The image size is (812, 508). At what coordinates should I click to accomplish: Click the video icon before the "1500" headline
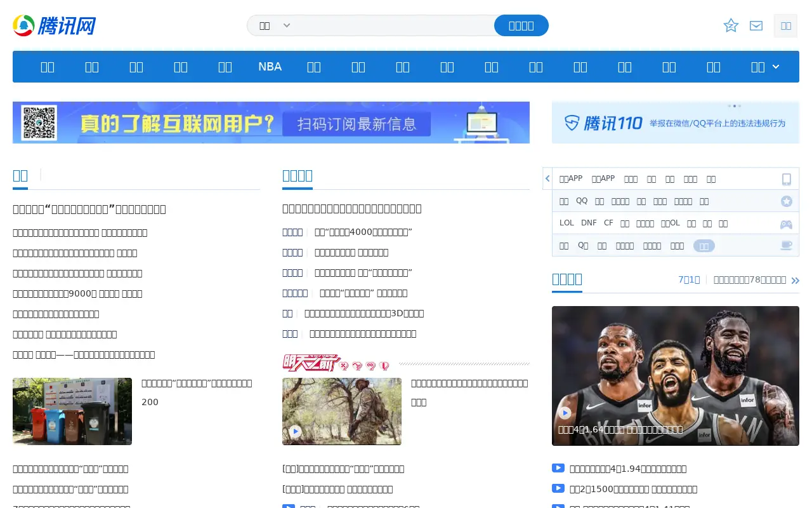point(558,488)
